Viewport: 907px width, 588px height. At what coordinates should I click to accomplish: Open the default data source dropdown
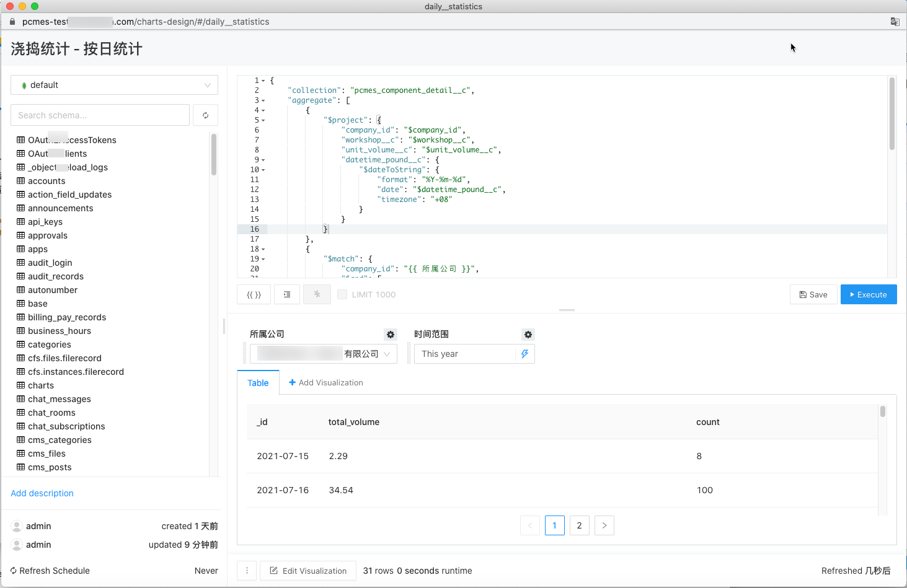pos(114,85)
